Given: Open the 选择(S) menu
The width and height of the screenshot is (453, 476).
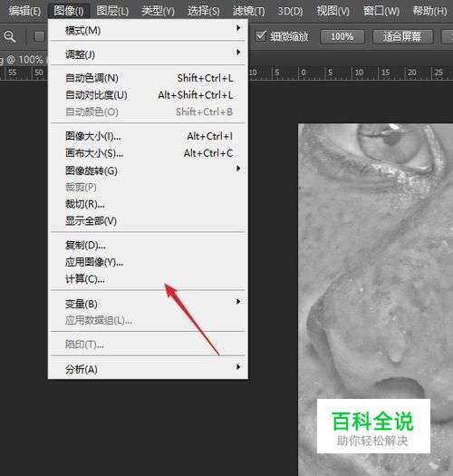Looking at the screenshot, I should pos(203,11).
